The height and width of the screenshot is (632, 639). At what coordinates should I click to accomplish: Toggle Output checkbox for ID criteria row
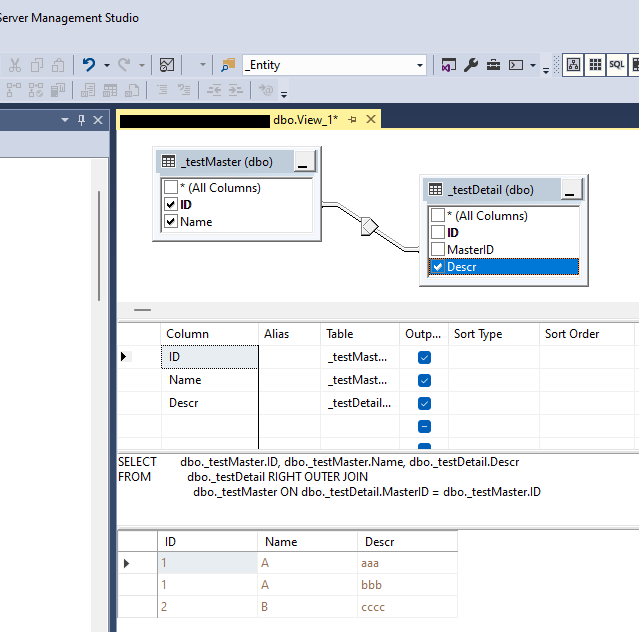coord(424,357)
